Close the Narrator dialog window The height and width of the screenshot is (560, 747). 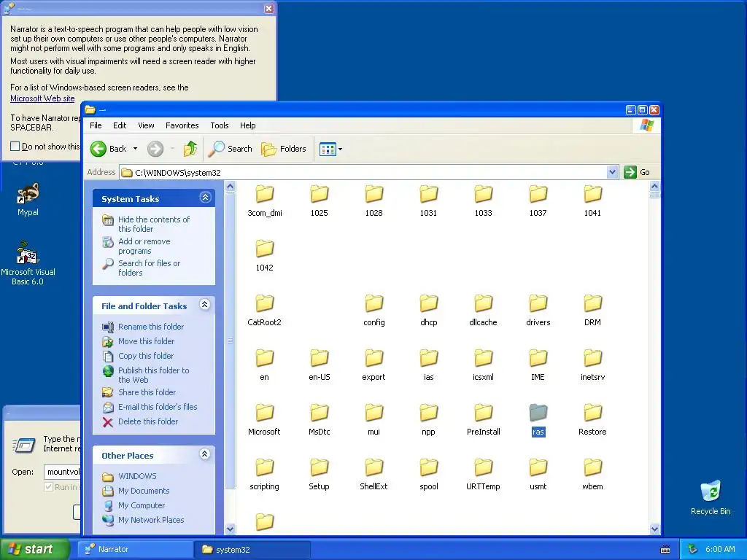[269, 9]
